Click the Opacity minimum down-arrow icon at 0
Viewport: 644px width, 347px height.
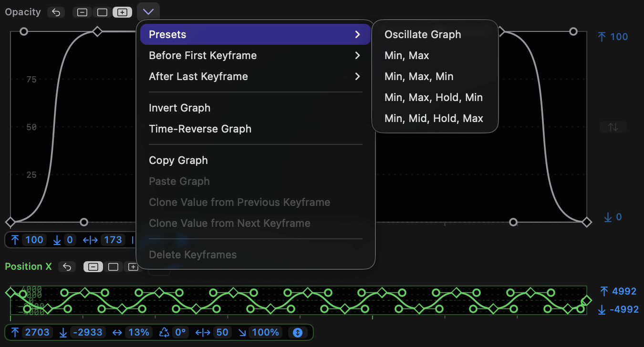coord(608,217)
